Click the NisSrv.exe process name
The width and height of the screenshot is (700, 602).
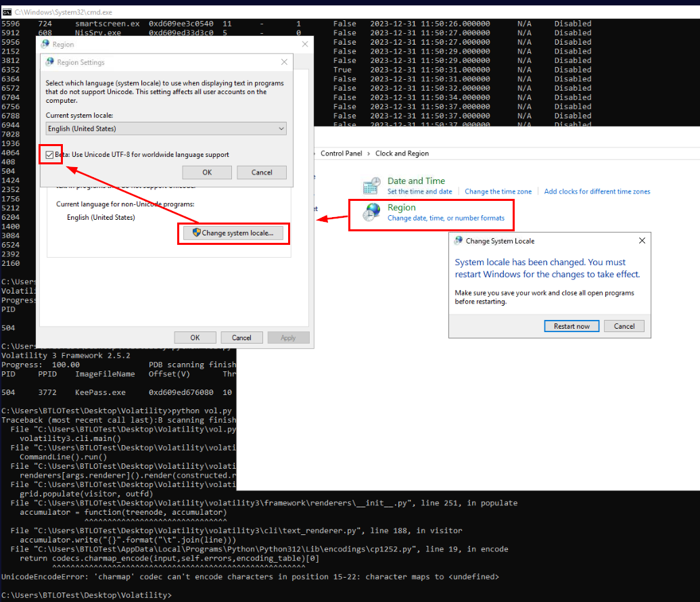tap(98, 33)
